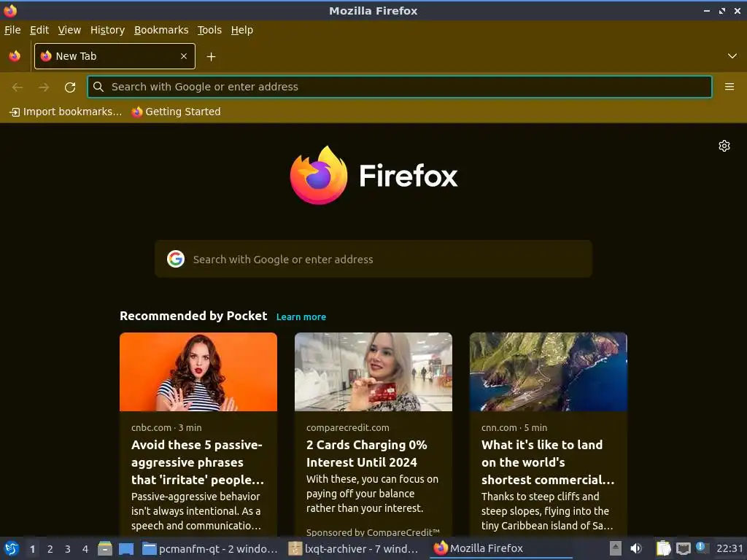Open the History menu
Image resolution: width=747 pixels, height=560 pixels.
(107, 30)
